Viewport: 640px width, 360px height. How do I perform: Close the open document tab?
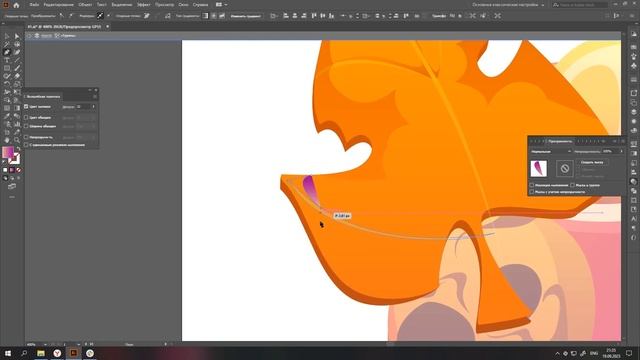coord(107,27)
